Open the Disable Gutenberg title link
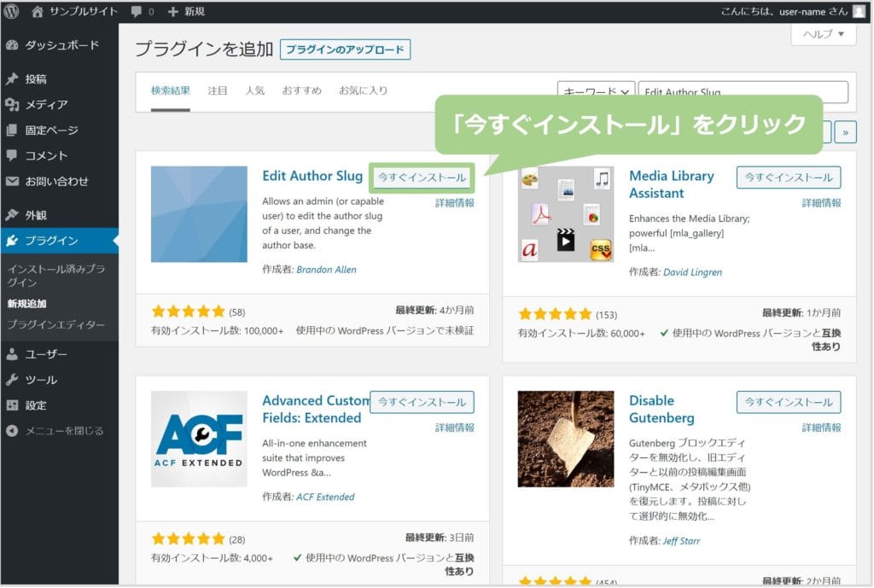Screen dimensions: 874x588 pos(661,409)
